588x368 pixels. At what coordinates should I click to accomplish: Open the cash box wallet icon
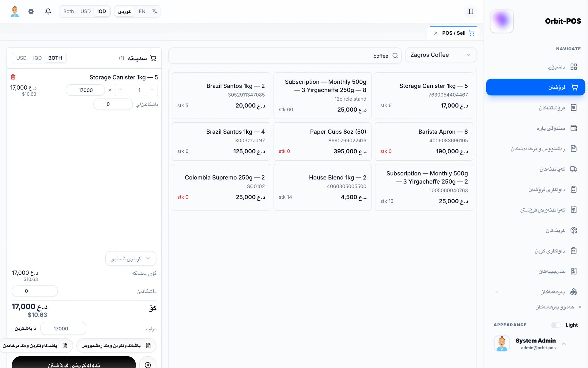(x=574, y=128)
